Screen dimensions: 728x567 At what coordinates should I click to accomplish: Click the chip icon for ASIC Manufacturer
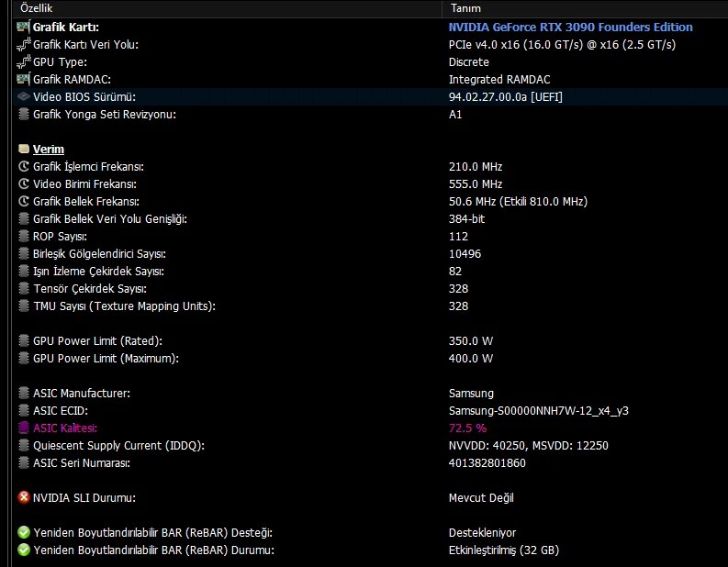coord(23,393)
